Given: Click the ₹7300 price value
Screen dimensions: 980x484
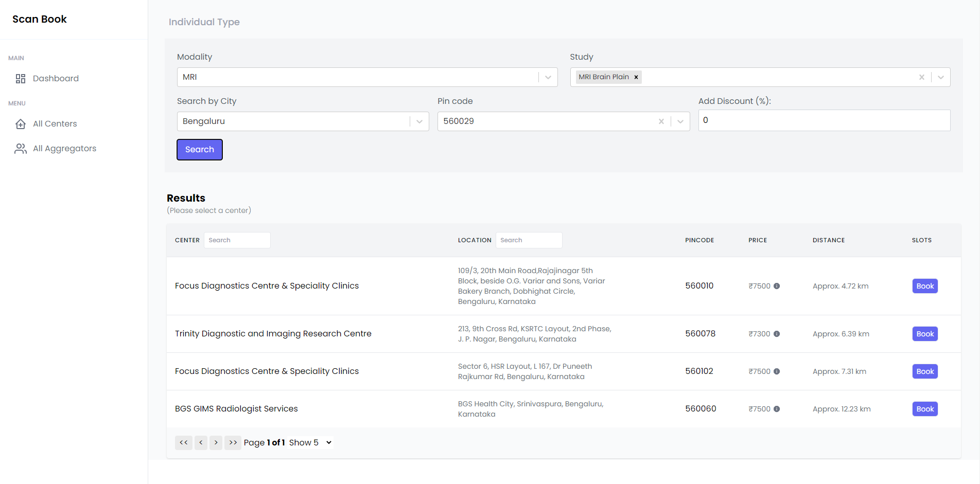Looking at the screenshot, I should click(x=760, y=334).
